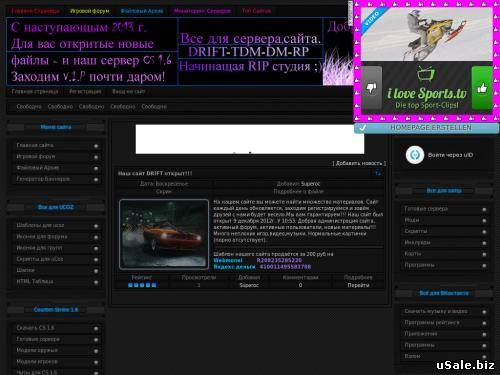Open Игровой форум in the left site menu
The width and height of the screenshot is (500, 375).
tap(36, 156)
